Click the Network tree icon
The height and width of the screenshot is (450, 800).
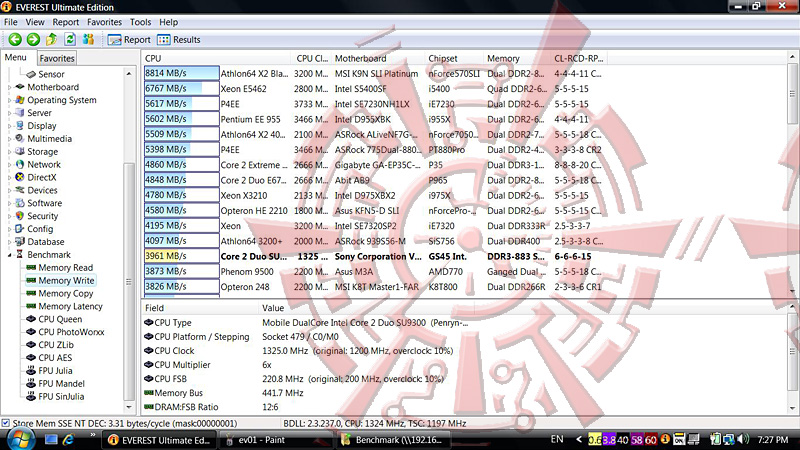tap(20, 164)
